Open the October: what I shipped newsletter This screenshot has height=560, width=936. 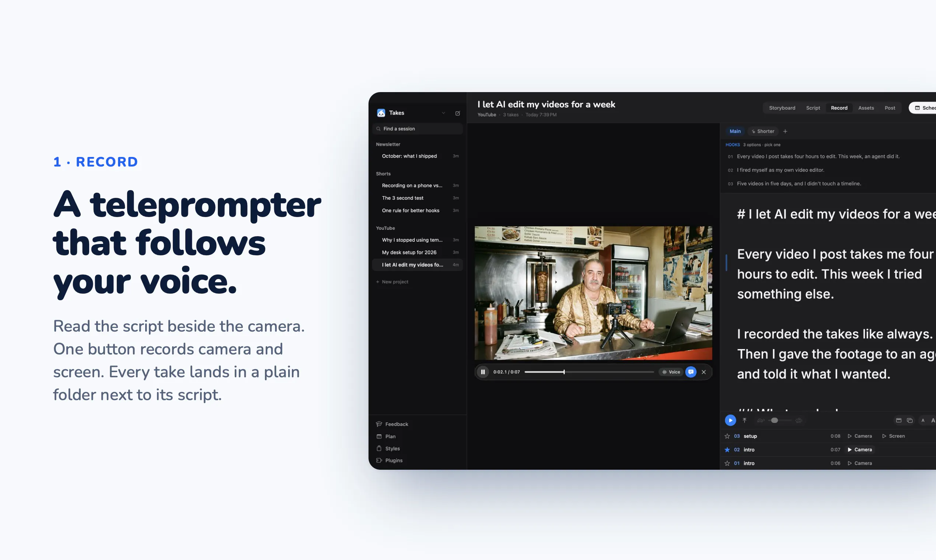click(418, 156)
